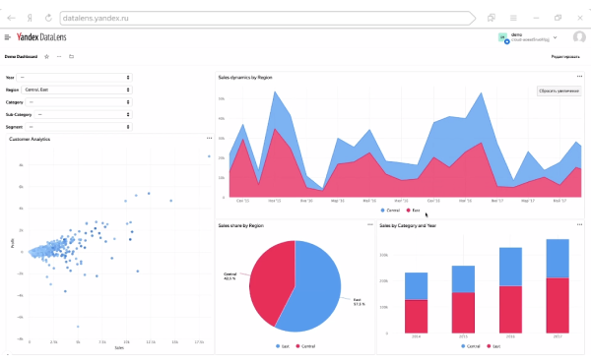Click the Sales by Category and Year title

coord(408,225)
